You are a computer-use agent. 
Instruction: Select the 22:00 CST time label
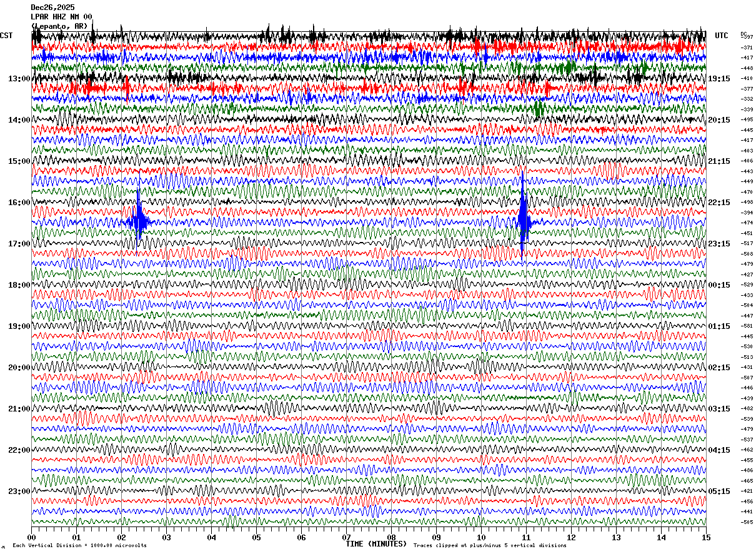pyautogui.click(x=19, y=450)
